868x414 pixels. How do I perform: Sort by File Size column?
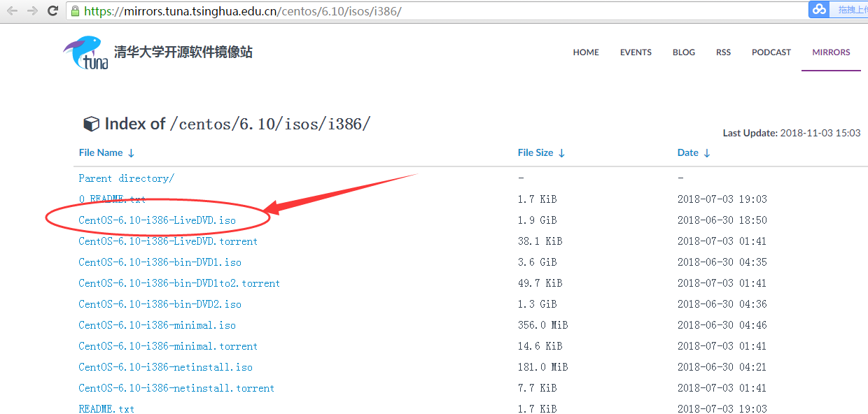(x=541, y=152)
